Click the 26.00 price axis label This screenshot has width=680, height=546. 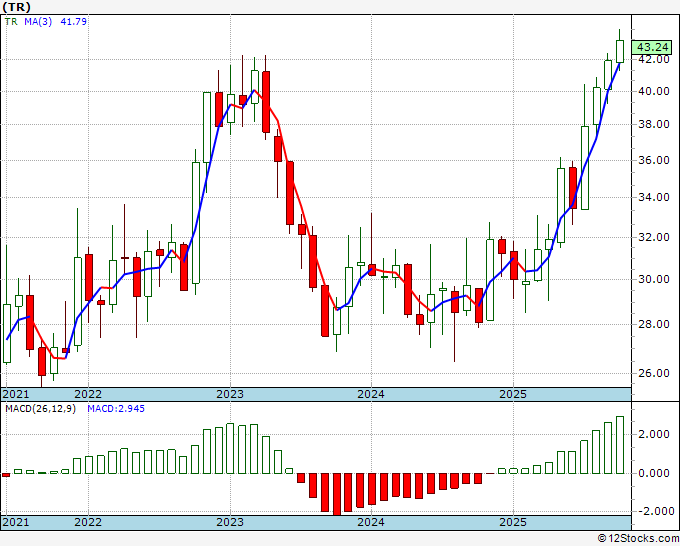point(654,373)
